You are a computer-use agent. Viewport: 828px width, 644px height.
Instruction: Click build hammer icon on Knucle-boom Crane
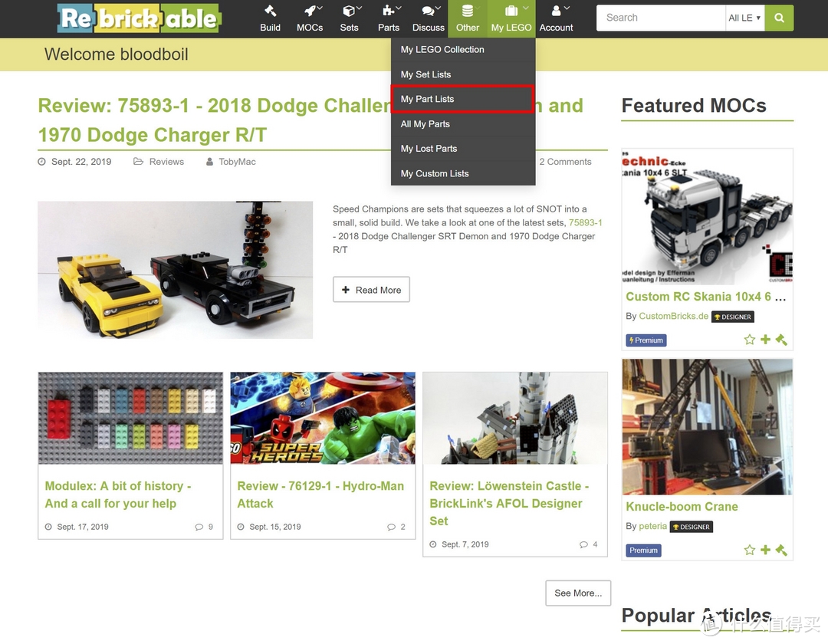click(x=781, y=550)
